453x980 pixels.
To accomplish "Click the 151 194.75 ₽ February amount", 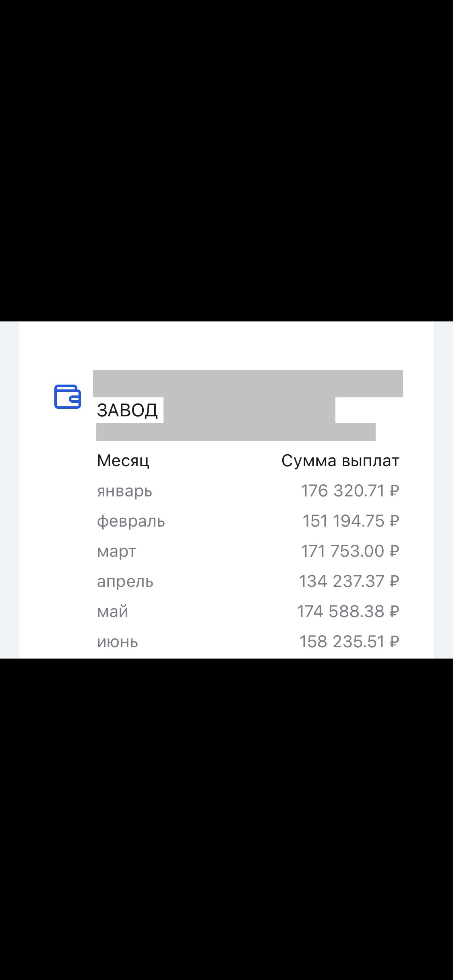I will tap(351, 521).
